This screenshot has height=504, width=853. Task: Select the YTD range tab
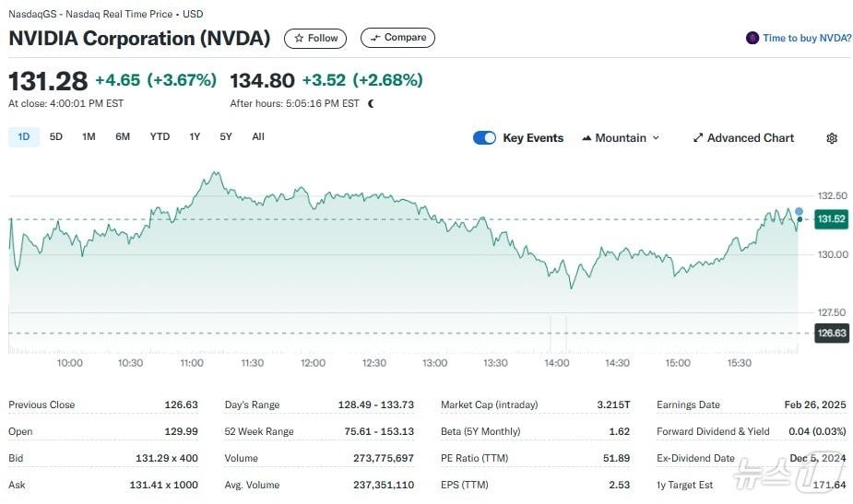click(x=160, y=137)
